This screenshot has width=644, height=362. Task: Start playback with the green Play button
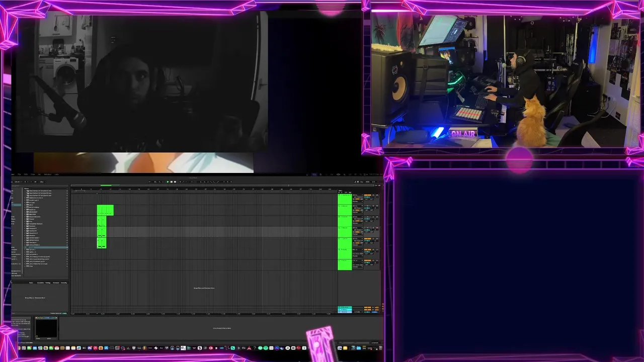point(168,182)
